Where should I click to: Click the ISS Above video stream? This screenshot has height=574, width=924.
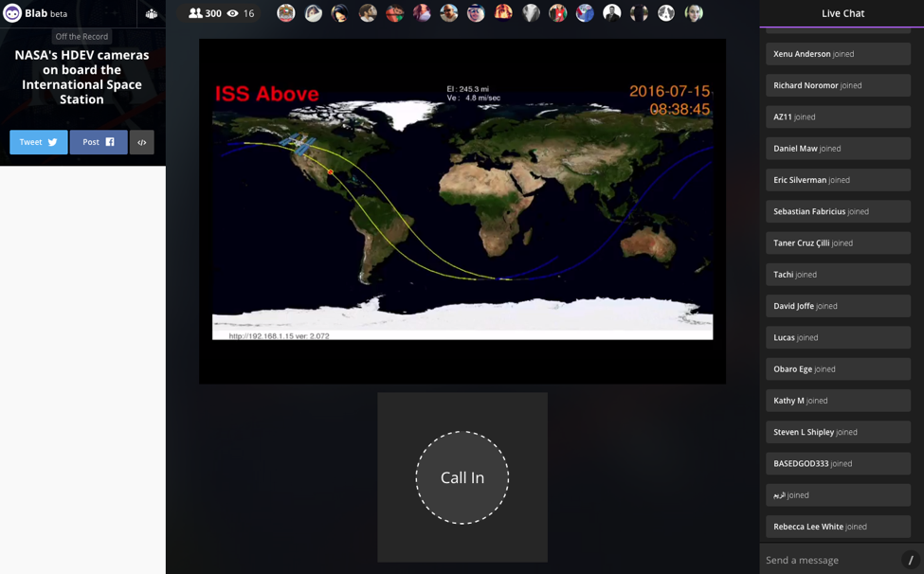pyautogui.click(x=462, y=211)
